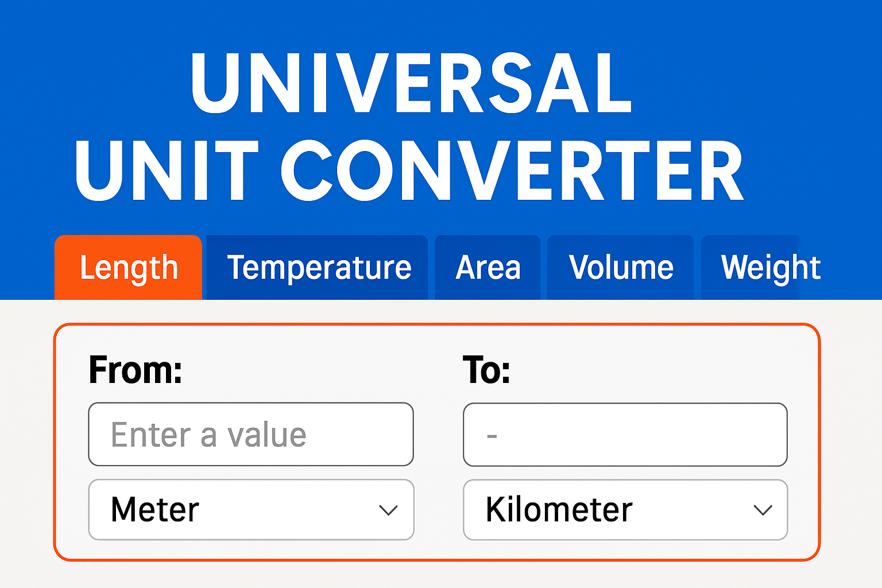Click the dash placeholder in the result box
The height and width of the screenshot is (588, 882).
(492, 436)
